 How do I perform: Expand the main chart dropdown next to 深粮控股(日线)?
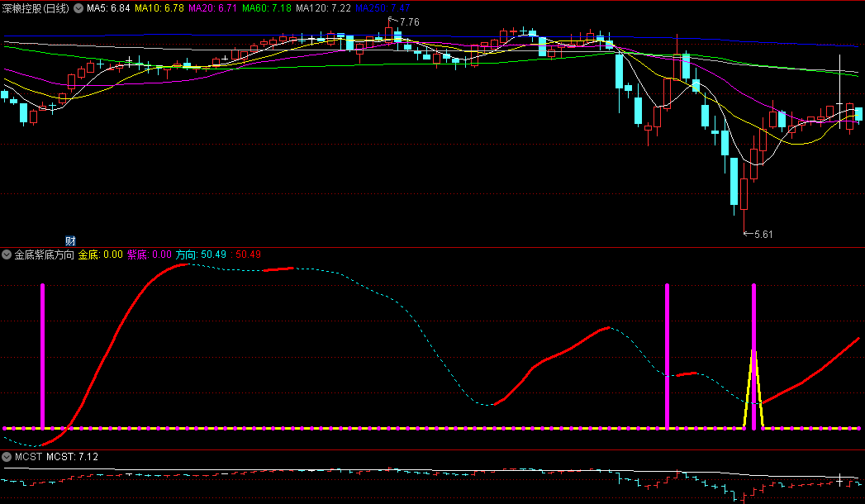coord(78,8)
